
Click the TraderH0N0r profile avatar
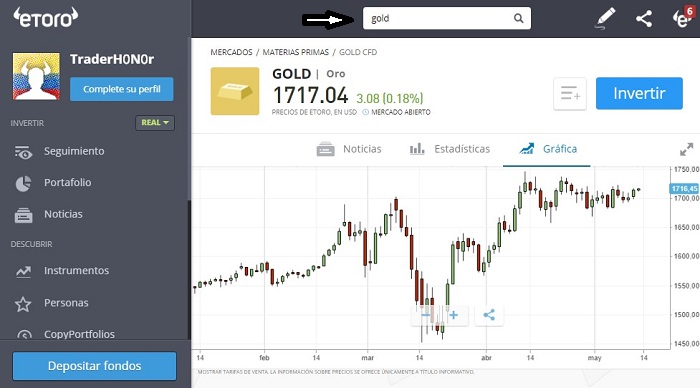[x=36, y=76]
